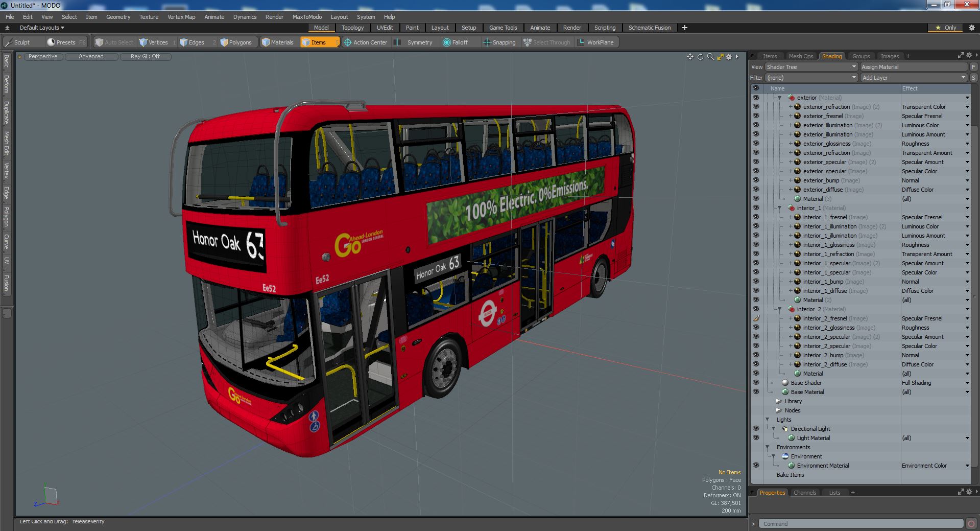980x531 pixels.
Task: Collapse the interior_1 material group
Action: pos(779,208)
